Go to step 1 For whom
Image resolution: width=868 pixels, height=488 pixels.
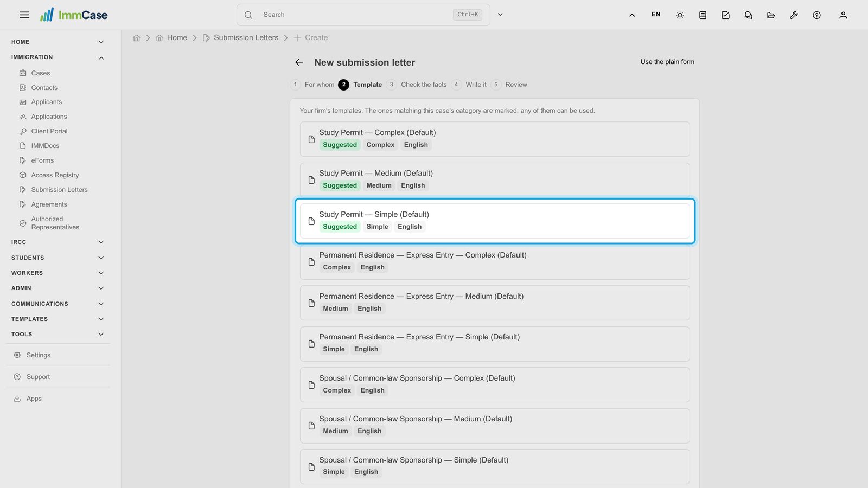click(x=312, y=85)
